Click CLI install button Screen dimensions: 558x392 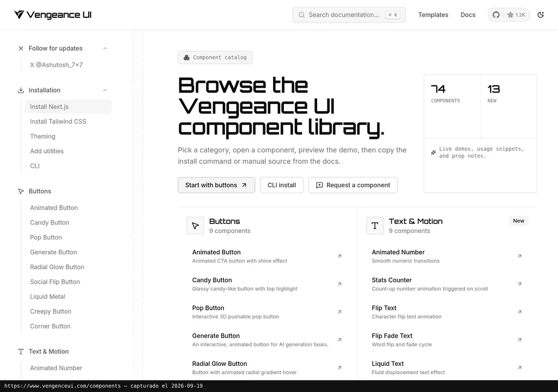coord(282,185)
